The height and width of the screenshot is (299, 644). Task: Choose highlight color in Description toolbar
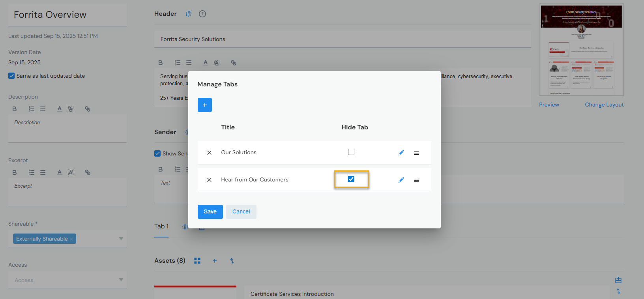pos(71,109)
